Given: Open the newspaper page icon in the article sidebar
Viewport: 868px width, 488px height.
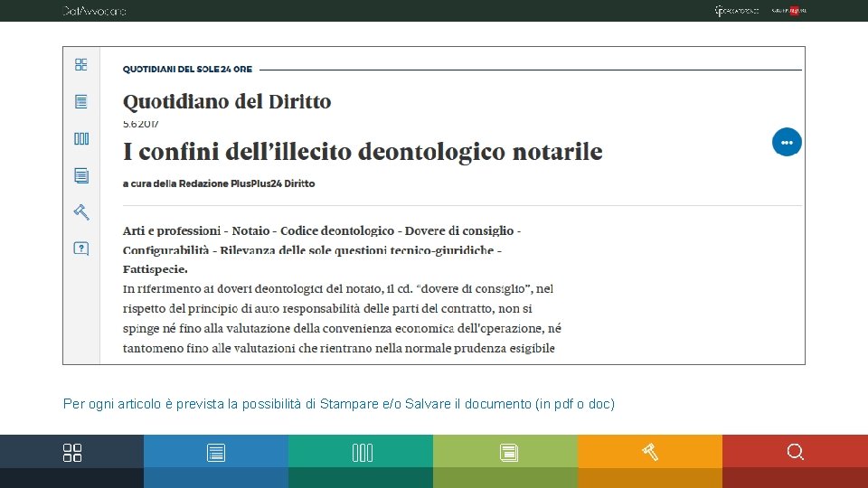Looking at the screenshot, I should point(80,175).
